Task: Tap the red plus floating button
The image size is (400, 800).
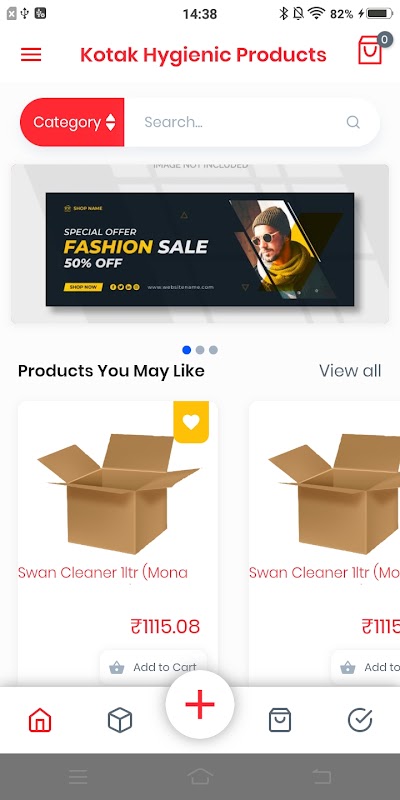Action: (200, 705)
